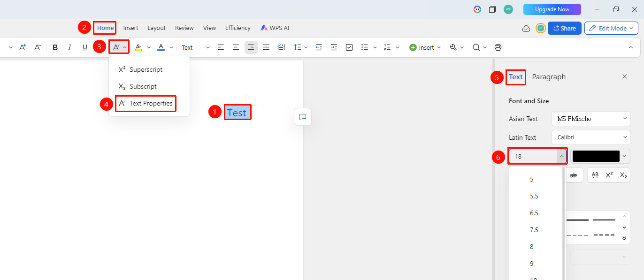644x280 pixels.
Task: Toggle italic formatting
Action: [70, 47]
